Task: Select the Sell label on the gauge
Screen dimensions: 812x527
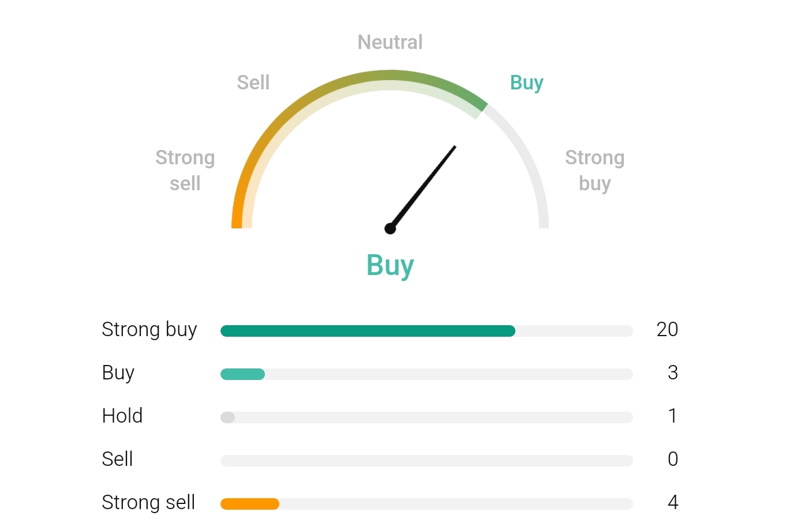Action: coord(253,82)
